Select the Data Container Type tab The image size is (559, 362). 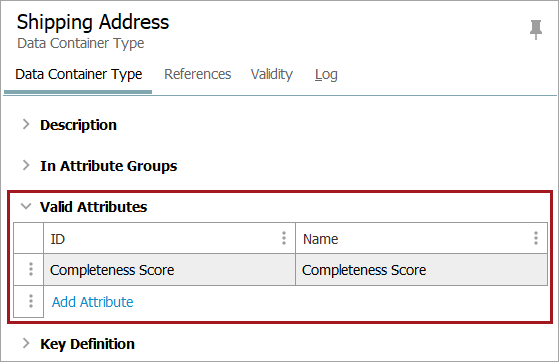(x=79, y=74)
